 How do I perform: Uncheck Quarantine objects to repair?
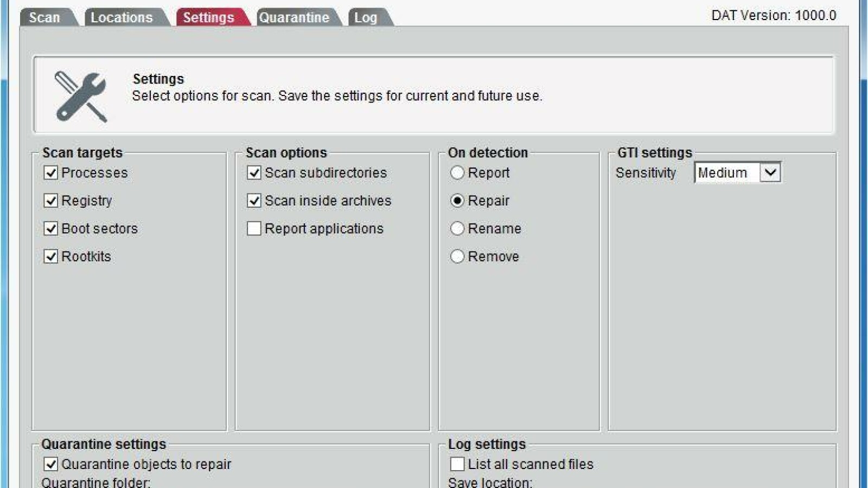(x=50, y=464)
